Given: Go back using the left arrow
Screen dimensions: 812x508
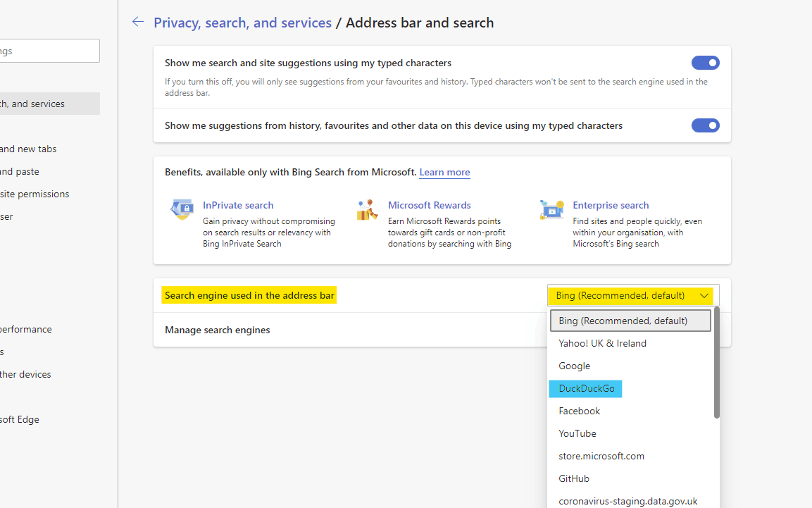Looking at the screenshot, I should click(138, 22).
